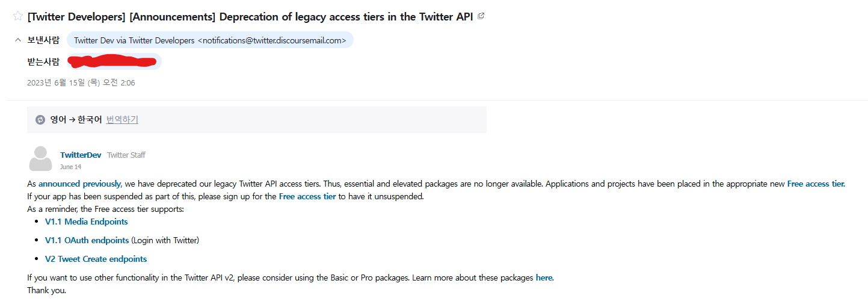Click the 'here' packages link
This screenshot has width=868, height=304.
click(x=544, y=278)
